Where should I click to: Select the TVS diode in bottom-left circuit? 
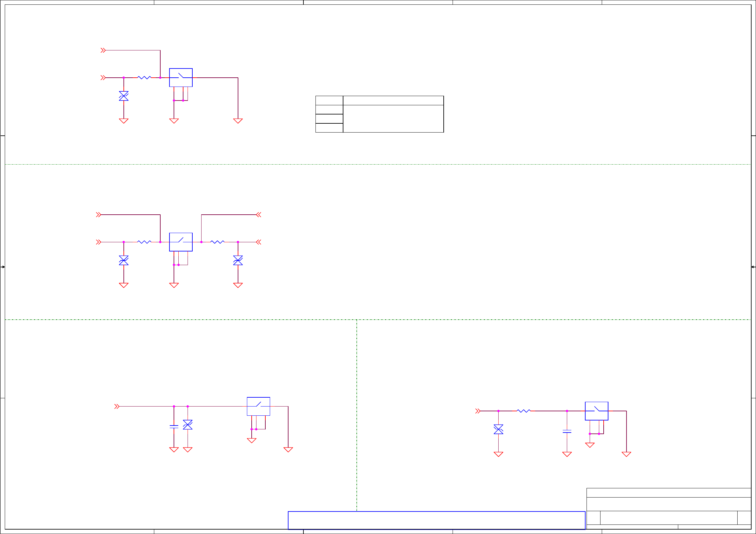pos(188,425)
